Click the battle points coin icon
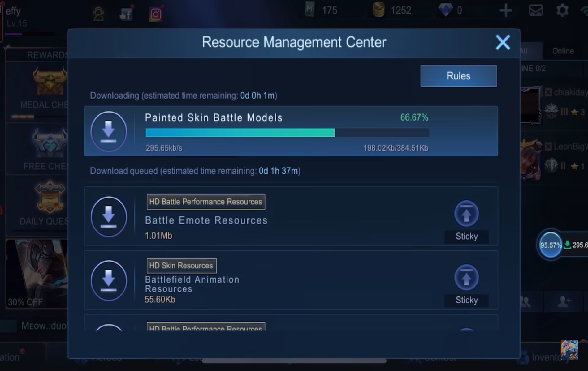The height and width of the screenshot is (371, 588). pos(378,10)
